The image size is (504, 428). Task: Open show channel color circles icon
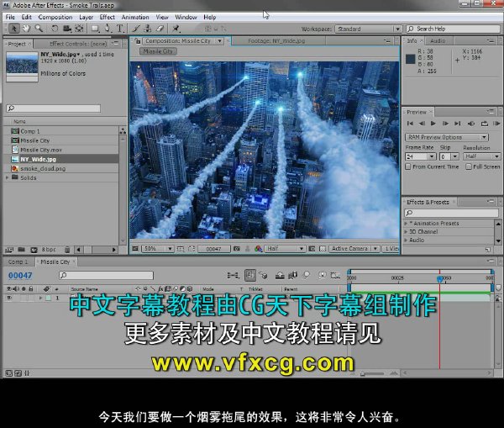(x=258, y=248)
